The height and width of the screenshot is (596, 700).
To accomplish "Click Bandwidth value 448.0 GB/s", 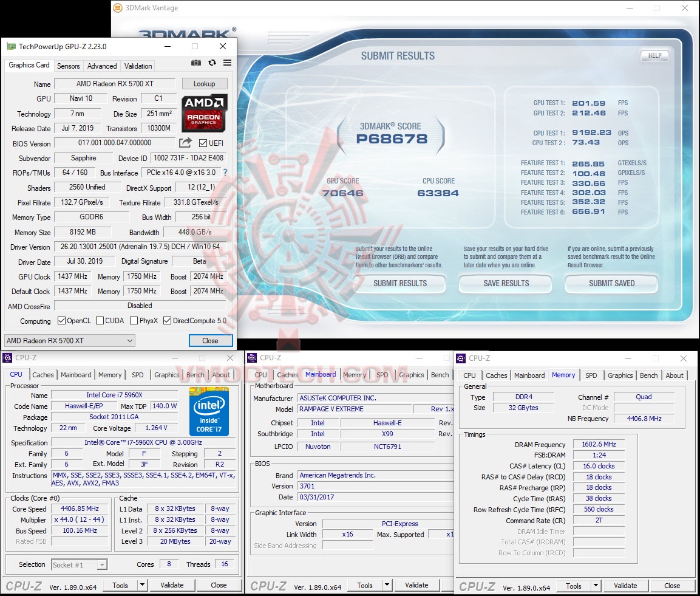I will point(195,232).
